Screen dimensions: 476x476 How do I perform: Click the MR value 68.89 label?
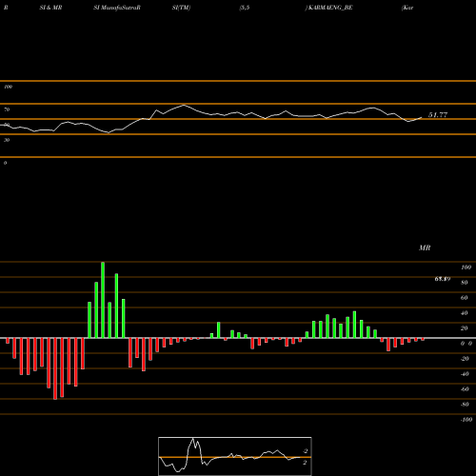(x=443, y=279)
